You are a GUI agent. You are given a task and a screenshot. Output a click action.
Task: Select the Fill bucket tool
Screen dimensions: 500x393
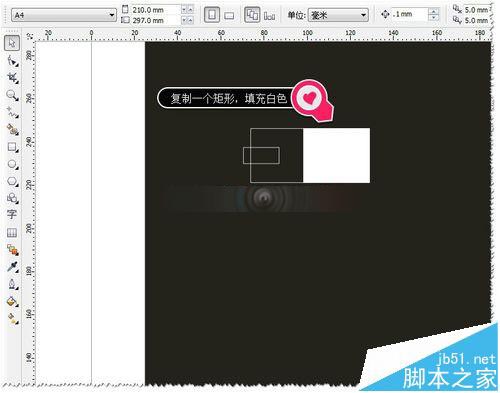12,301
